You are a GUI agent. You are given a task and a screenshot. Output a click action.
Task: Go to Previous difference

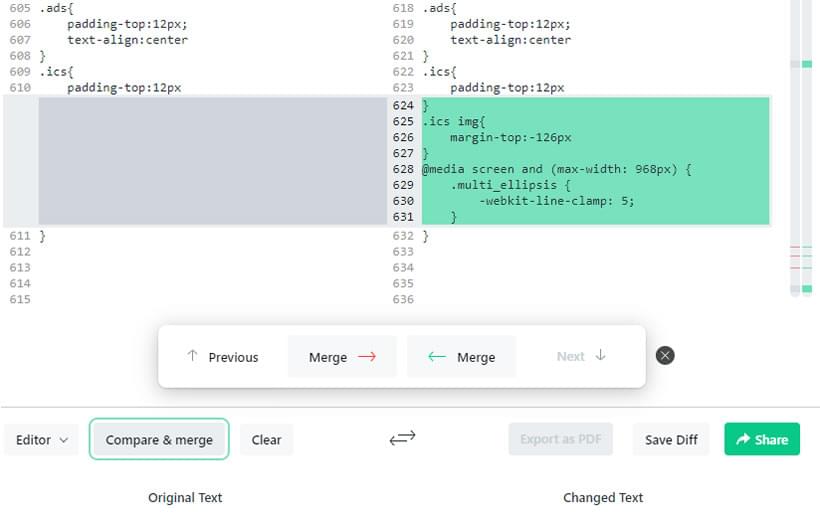(223, 357)
